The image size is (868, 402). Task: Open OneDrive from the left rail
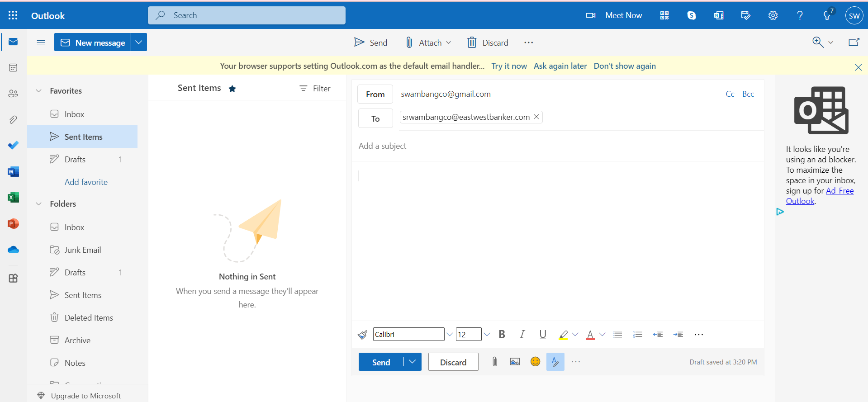tap(13, 250)
